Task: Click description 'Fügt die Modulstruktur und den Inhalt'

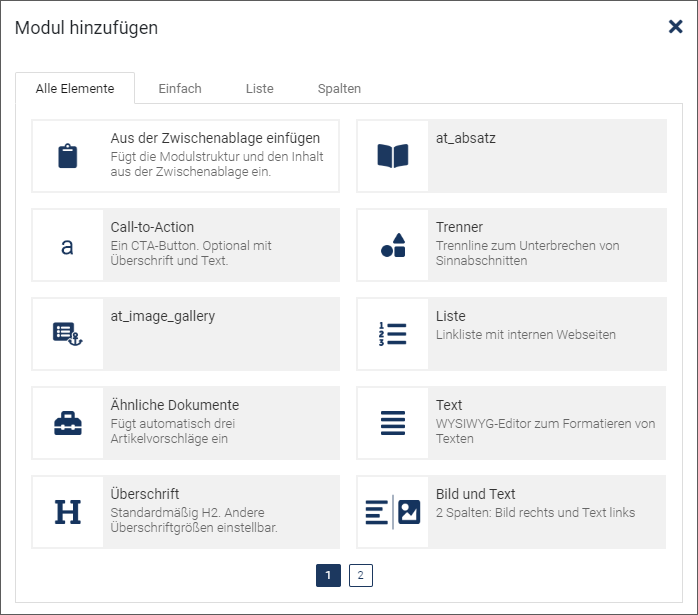Action: 217,157
